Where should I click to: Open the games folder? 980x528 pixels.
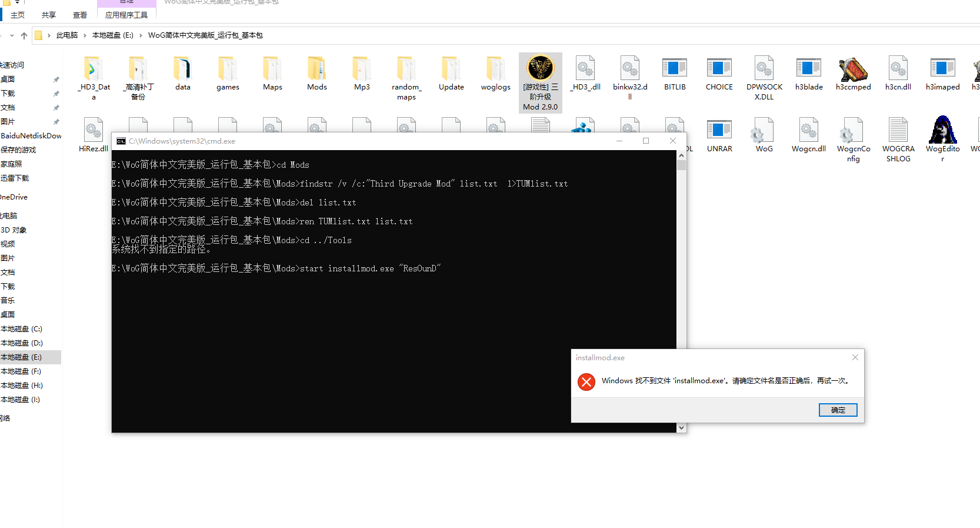point(228,74)
